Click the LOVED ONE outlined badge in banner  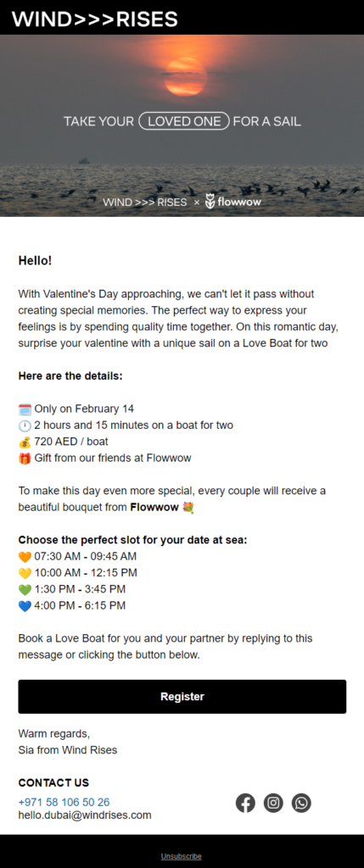click(x=184, y=121)
